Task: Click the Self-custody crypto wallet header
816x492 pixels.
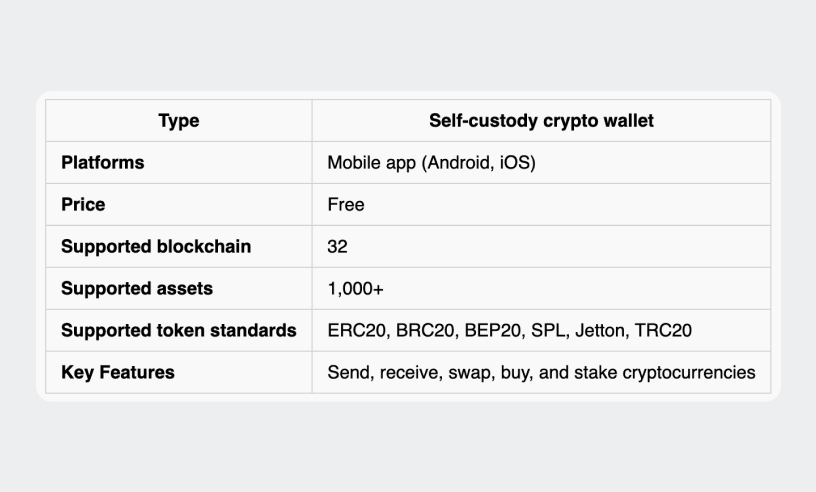Action: [x=541, y=121]
